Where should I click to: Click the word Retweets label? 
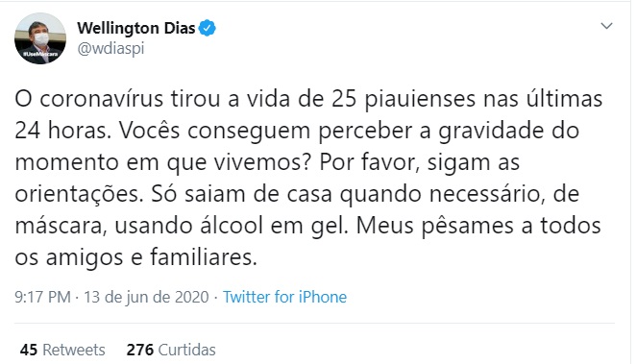coord(74,350)
